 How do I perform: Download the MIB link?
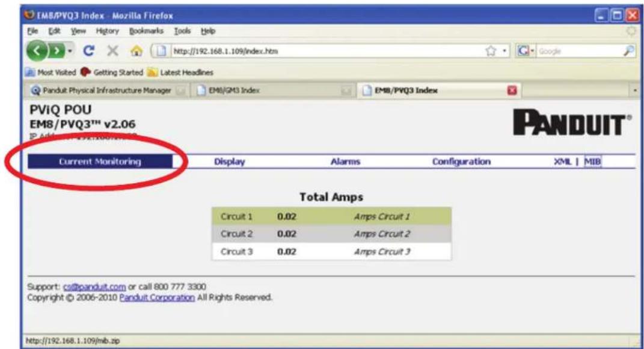pos(592,162)
